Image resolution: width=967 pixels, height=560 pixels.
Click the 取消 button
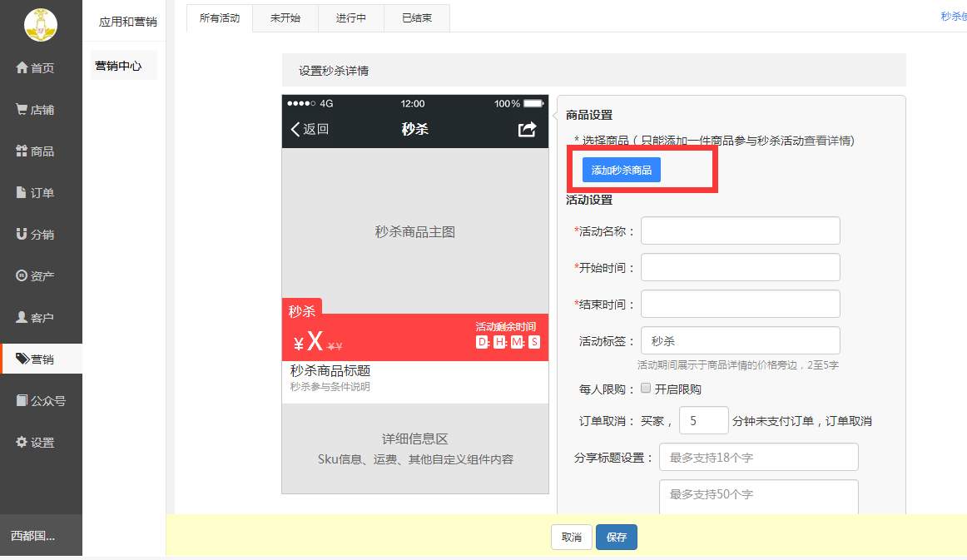[x=572, y=538]
